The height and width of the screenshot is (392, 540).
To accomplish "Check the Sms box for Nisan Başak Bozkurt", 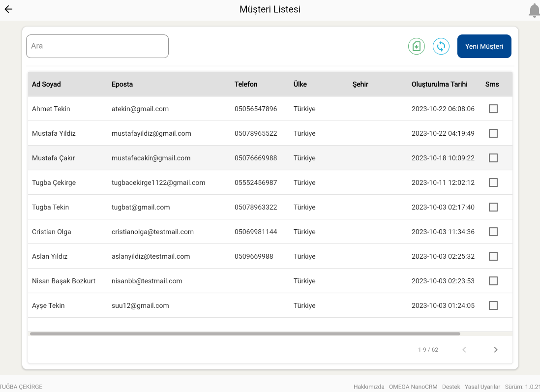I will pyautogui.click(x=493, y=281).
